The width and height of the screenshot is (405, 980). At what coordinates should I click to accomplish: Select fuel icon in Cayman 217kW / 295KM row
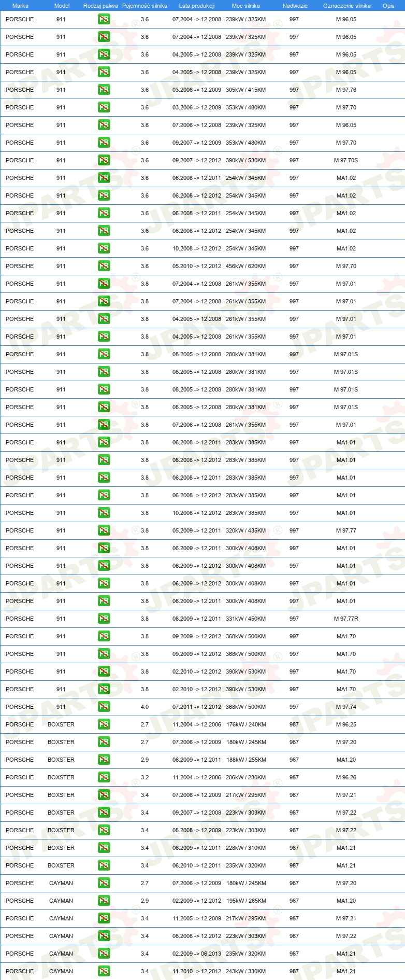pyautogui.click(x=104, y=918)
